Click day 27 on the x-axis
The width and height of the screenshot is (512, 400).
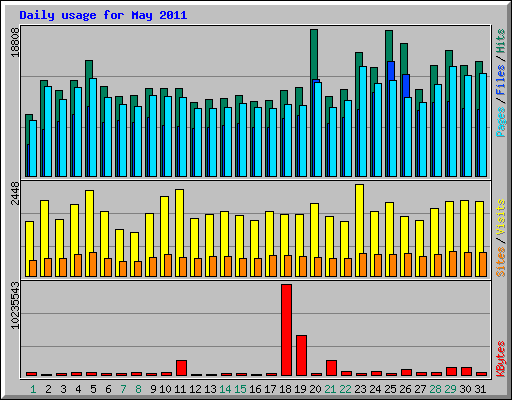tap(420, 389)
